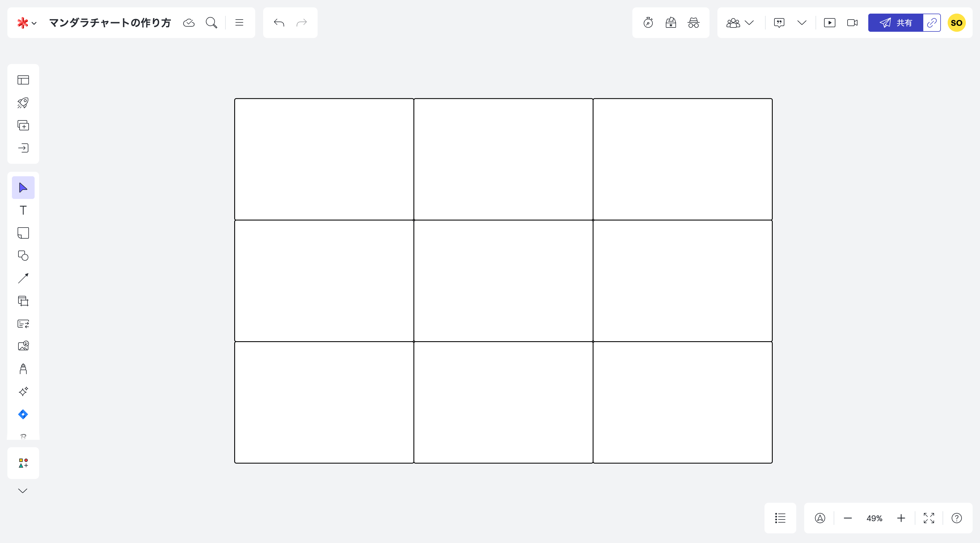Viewport: 980px width, 543px height.
Task: Toggle private mode incognito icon
Action: pyautogui.click(x=694, y=23)
